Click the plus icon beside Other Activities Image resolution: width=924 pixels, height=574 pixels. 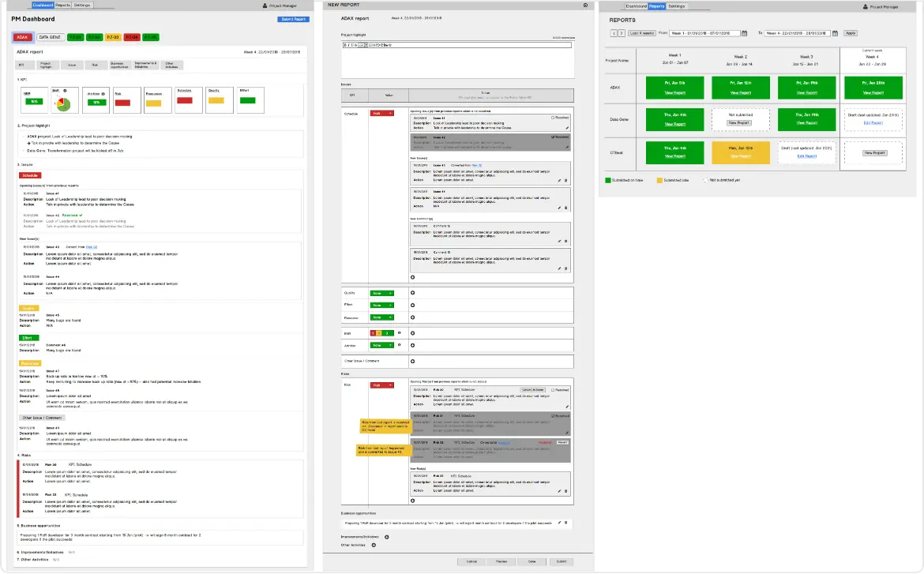click(x=374, y=545)
